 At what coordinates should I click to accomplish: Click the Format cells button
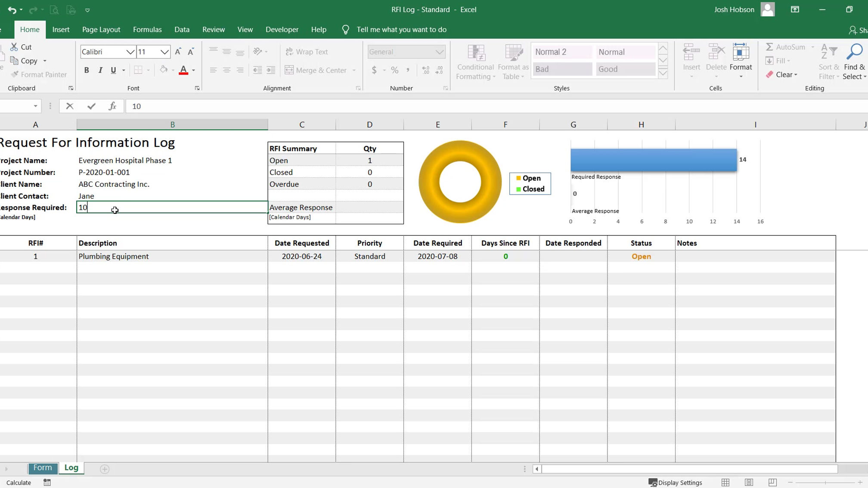click(741, 62)
